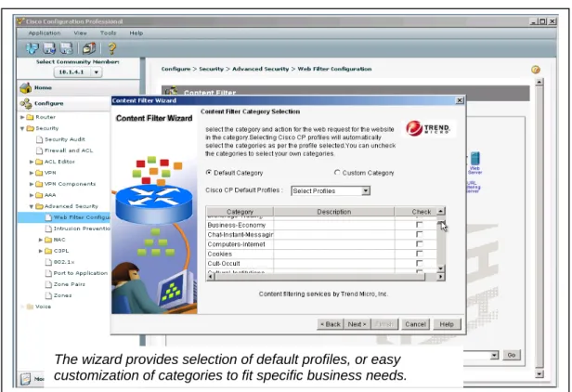Click the category table scroll down arrow
This screenshot has height=392, width=572.
click(441, 269)
